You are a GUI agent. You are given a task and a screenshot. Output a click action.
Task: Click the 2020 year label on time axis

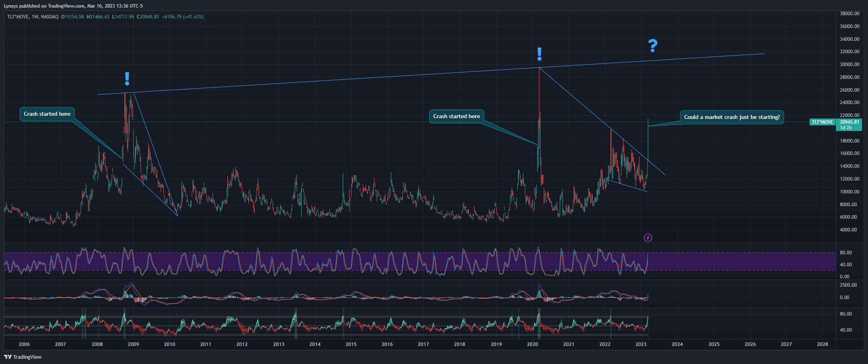[x=532, y=344]
